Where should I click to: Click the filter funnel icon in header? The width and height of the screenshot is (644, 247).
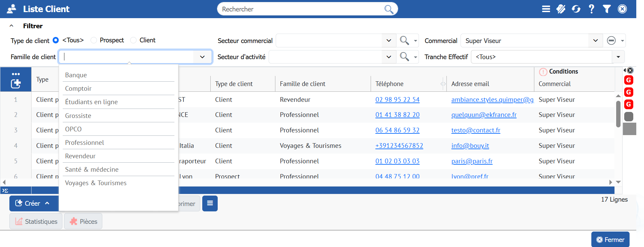click(x=606, y=9)
